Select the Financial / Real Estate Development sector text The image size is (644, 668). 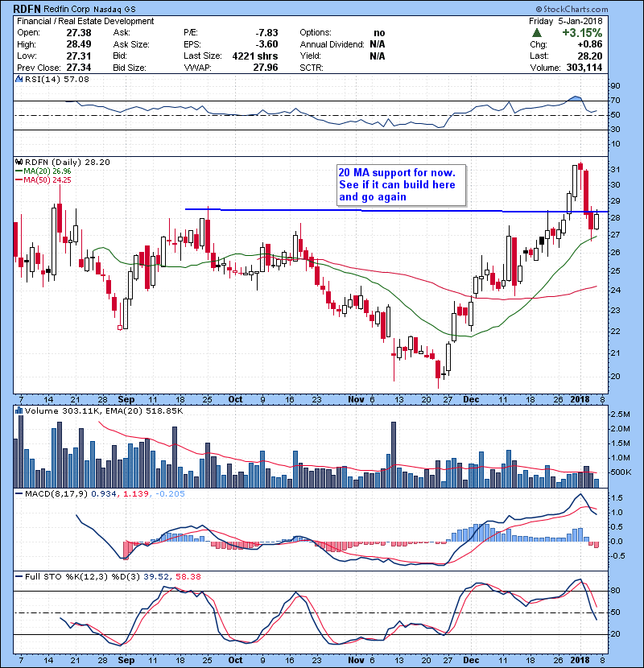point(85,21)
